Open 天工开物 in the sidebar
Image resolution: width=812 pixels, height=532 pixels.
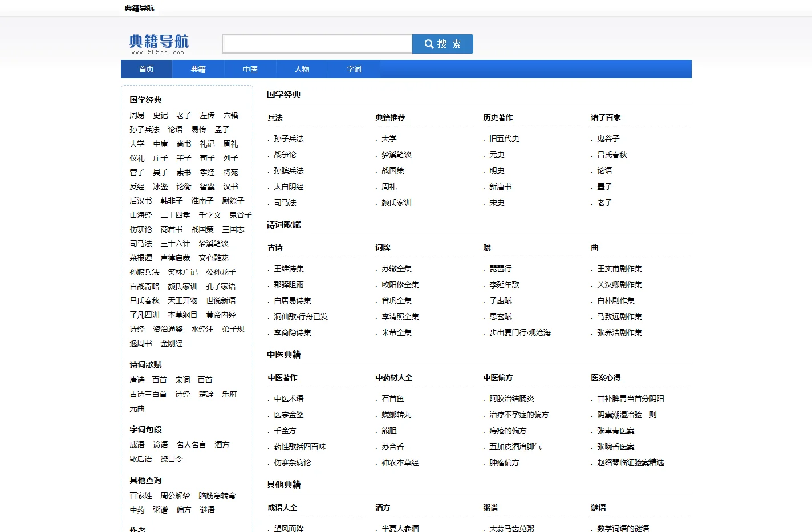pyautogui.click(x=182, y=300)
